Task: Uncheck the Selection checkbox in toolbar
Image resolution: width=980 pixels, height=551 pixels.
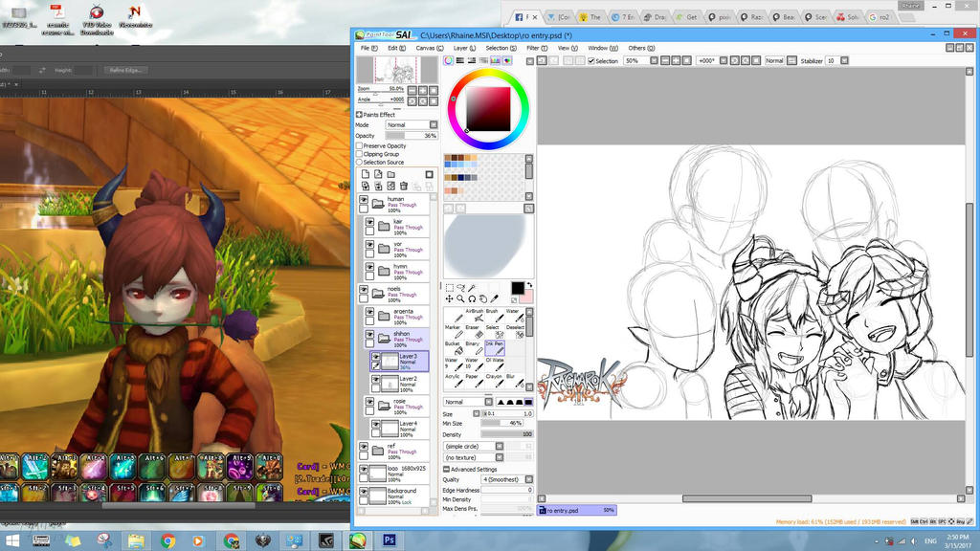Action: pos(591,60)
